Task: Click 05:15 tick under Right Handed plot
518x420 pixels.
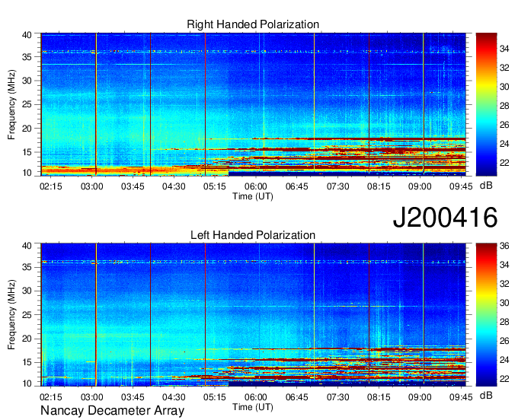Action: coord(215,186)
